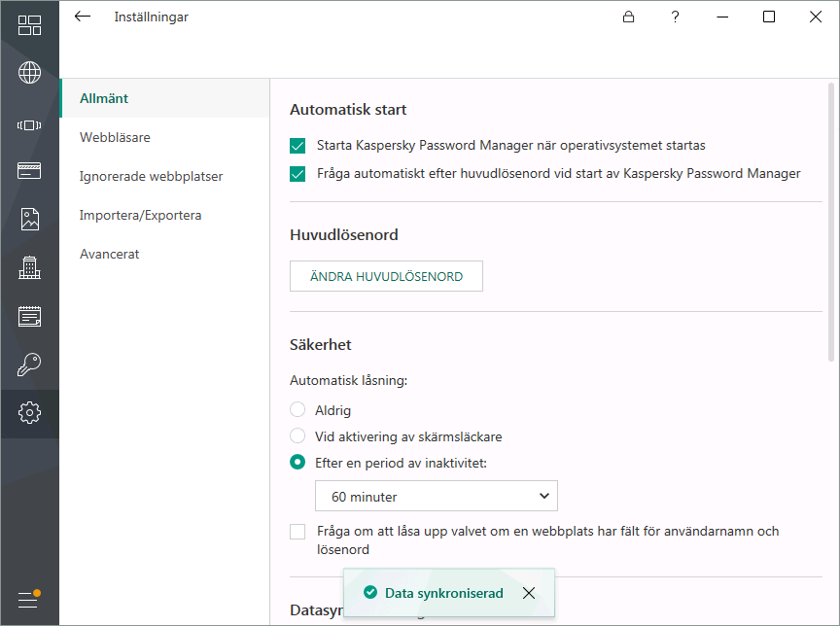
Task: Click the Data synkroniserad message text
Action: coord(444,593)
